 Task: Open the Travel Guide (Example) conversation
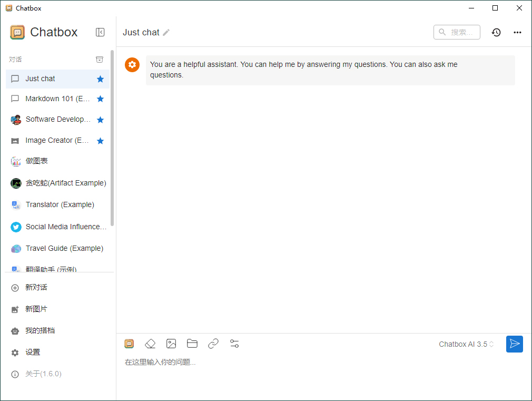[64, 248]
